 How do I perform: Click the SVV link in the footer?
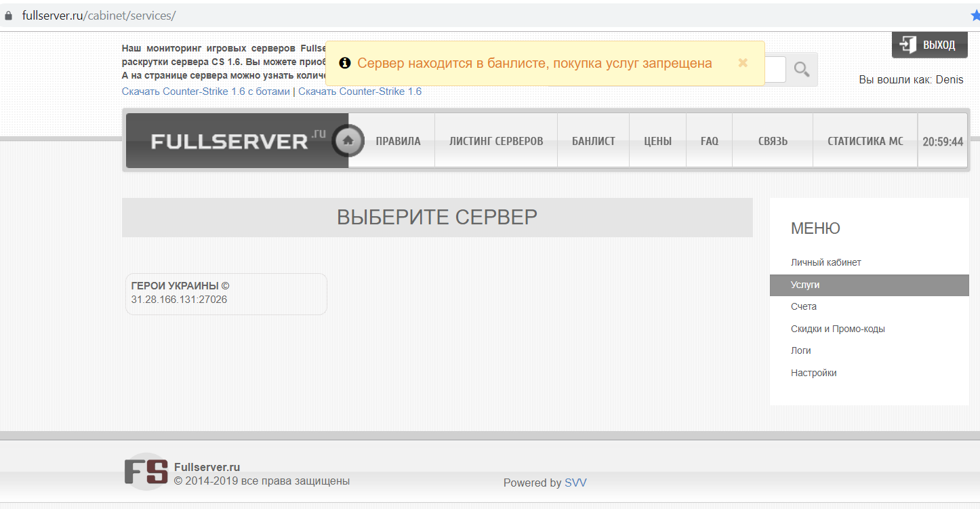tap(575, 483)
